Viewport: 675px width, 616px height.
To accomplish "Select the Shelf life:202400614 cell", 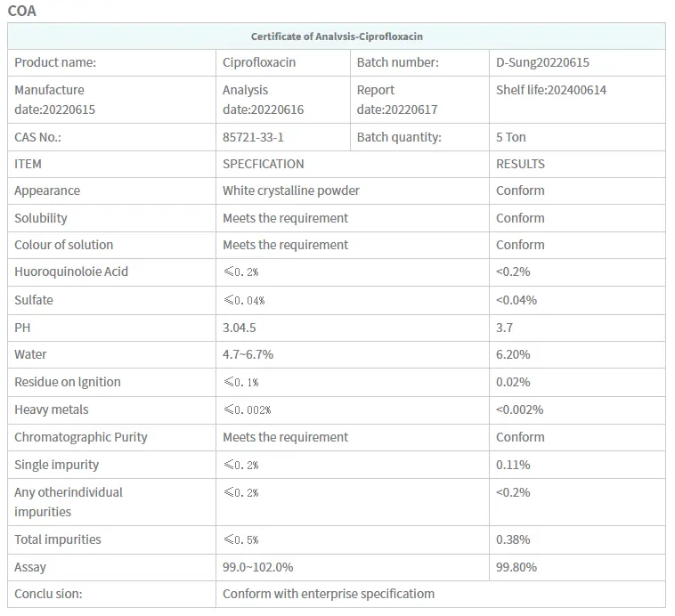I will pos(551,90).
